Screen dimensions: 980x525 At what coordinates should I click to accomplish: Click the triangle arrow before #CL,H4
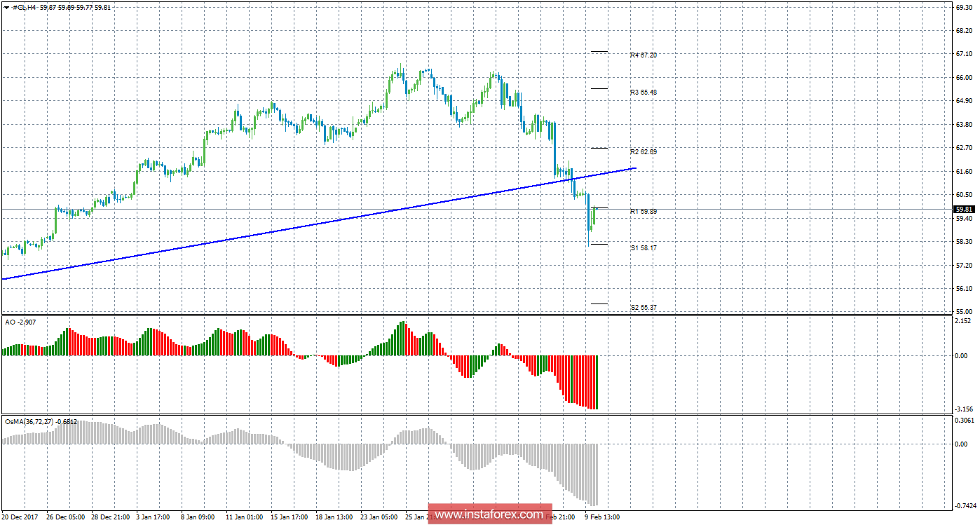click(7, 7)
